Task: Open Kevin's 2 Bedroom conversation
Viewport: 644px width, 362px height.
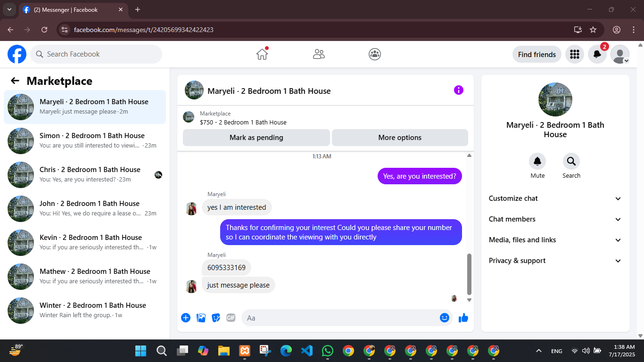Action: pyautogui.click(x=85, y=243)
